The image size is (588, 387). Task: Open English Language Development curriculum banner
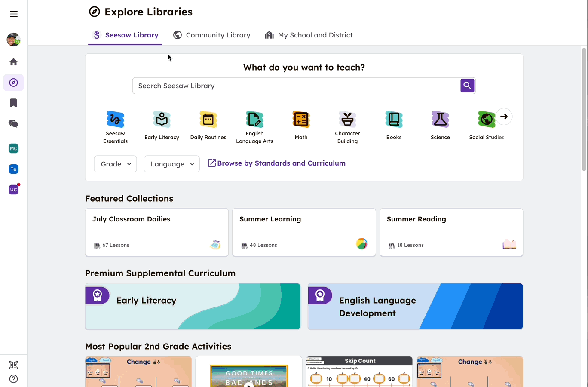415,306
